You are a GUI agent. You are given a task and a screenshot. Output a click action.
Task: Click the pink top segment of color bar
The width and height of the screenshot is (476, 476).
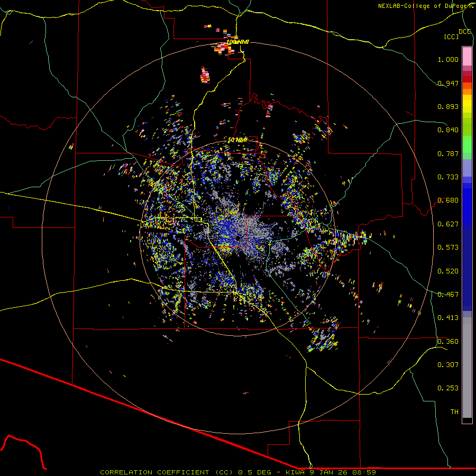point(467,56)
